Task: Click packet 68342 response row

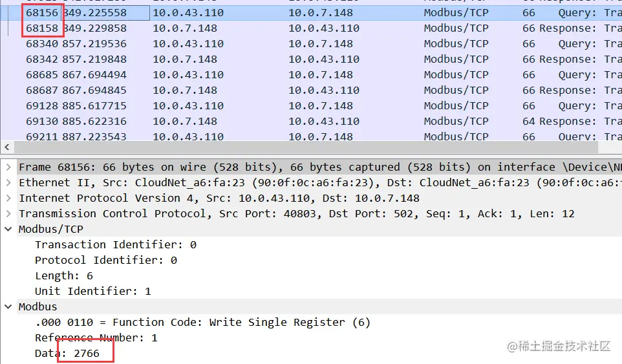Action: [259, 59]
